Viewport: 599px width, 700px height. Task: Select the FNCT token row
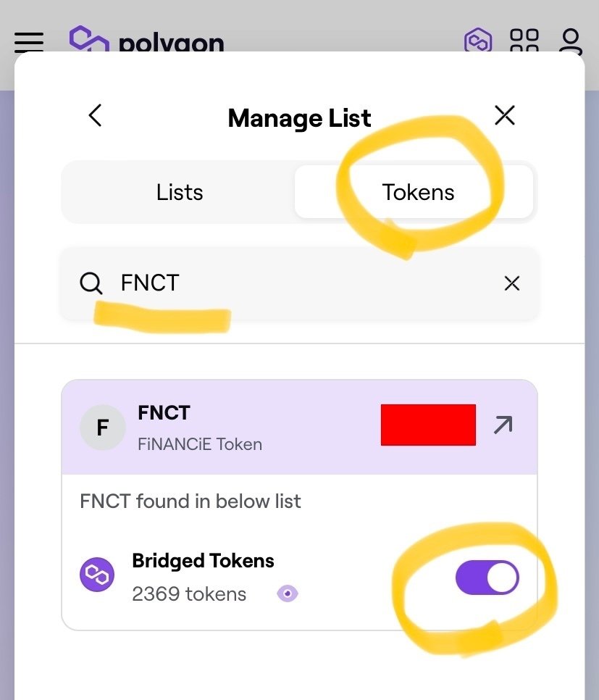coord(254,428)
